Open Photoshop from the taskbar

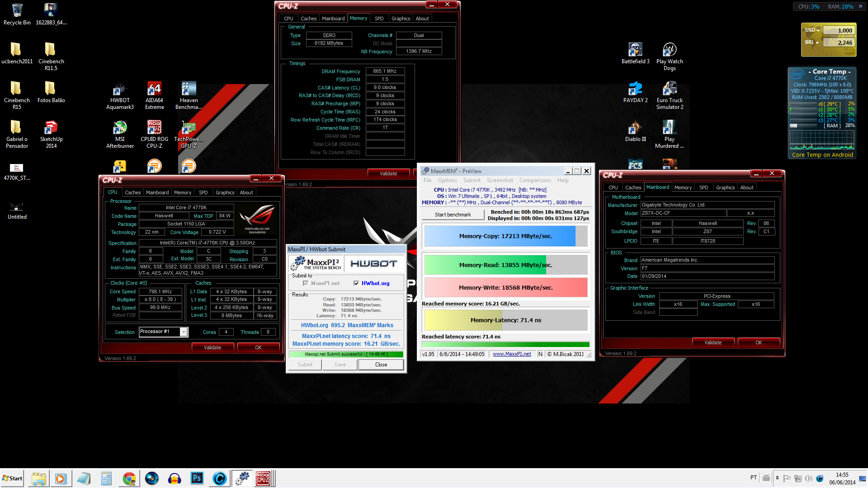point(197,478)
